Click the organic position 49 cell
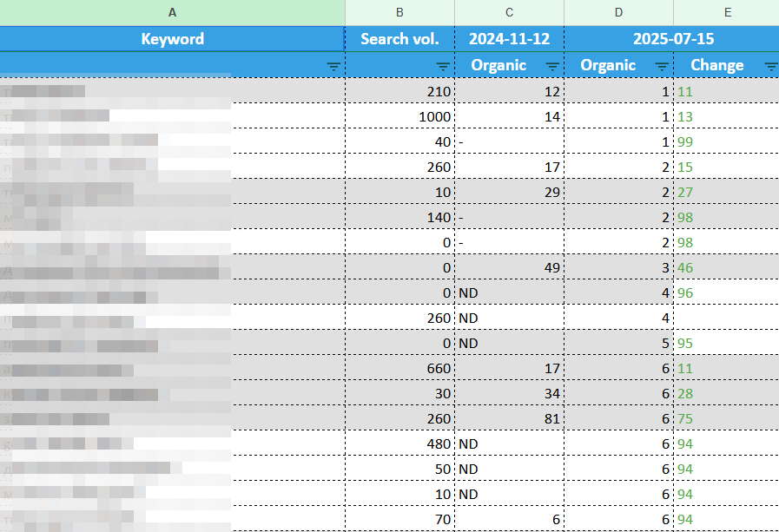 coord(509,268)
